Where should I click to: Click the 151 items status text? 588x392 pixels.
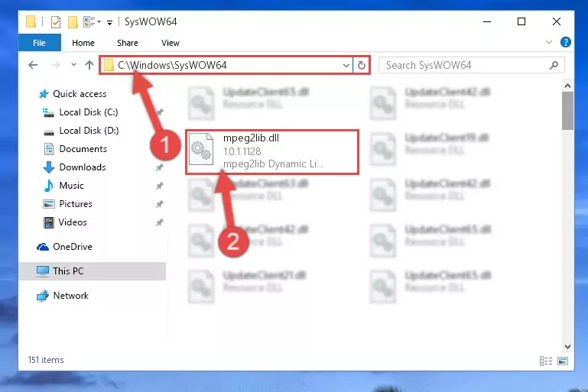tap(46, 360)
